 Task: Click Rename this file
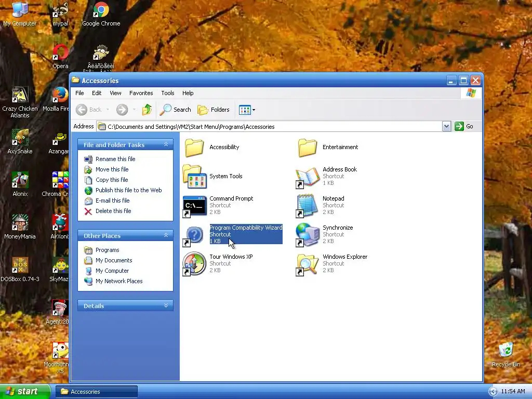[x=110, y=159]
